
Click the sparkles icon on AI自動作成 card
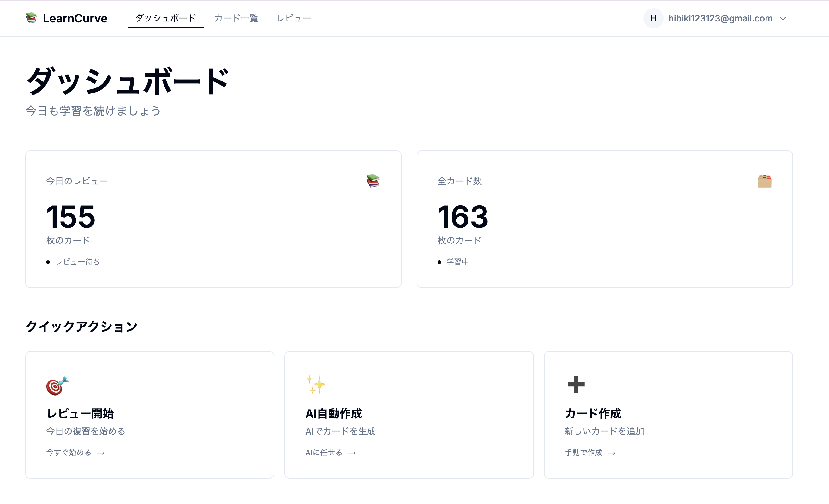[316, 385]
